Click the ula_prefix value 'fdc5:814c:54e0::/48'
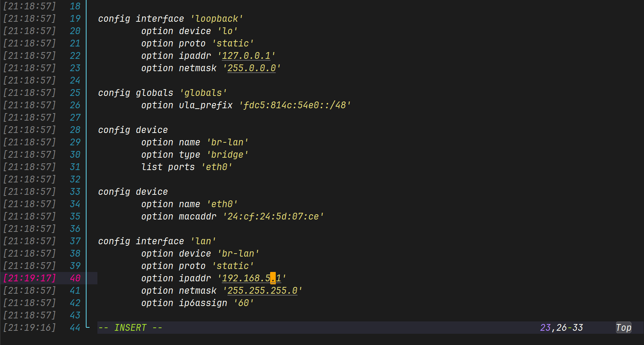Image resolution: width=644 pixels, height=345 pixels. tap(294, 105)
